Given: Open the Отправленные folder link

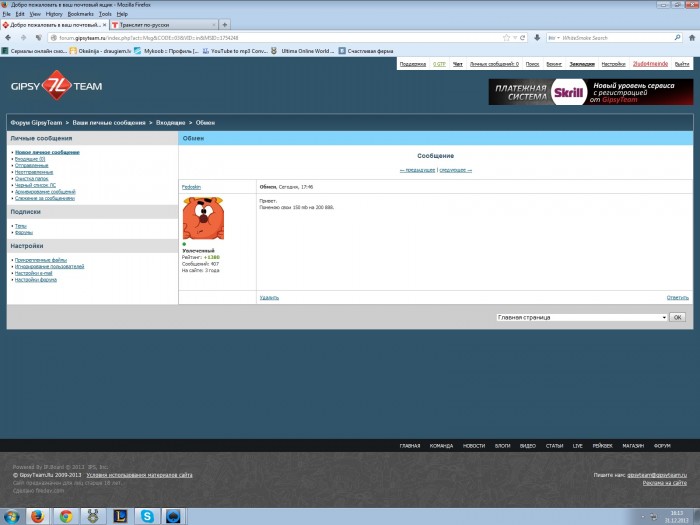Looking at the screenshot, I should click(32, 166).
